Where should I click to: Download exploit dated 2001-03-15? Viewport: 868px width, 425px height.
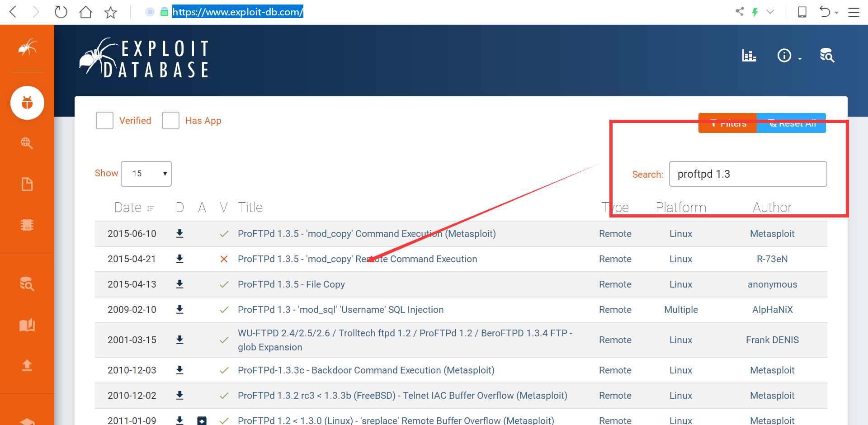point(179,340)
